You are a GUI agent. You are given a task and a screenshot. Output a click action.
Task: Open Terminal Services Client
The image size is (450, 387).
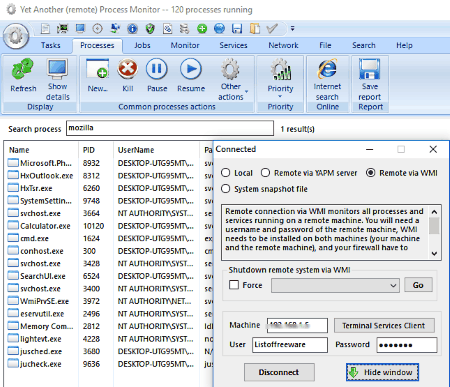tap(384, 325)
